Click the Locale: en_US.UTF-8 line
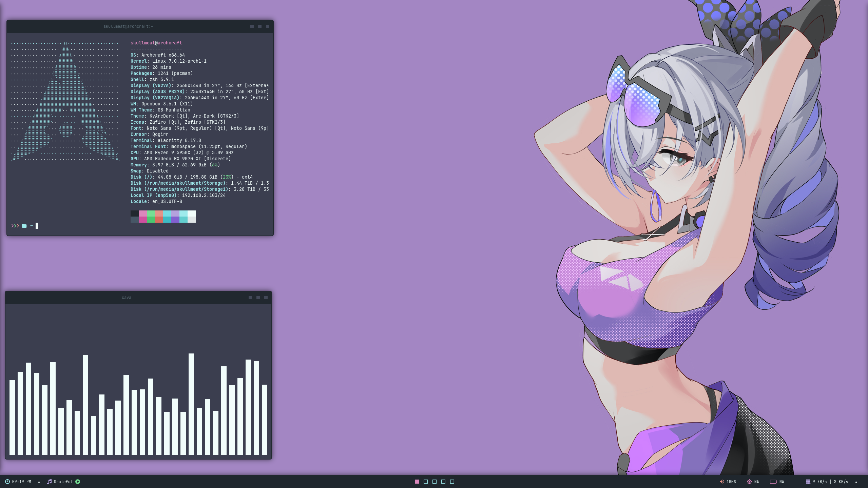Screen dimensions: 868x488 tap(156, 201)
